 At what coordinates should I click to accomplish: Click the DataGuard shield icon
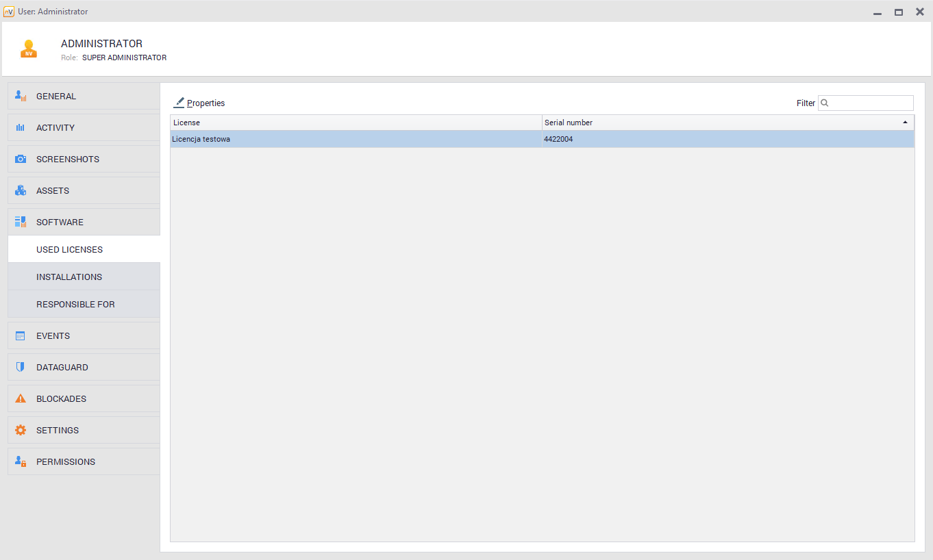pyautogui.click(x=21, y=368)
